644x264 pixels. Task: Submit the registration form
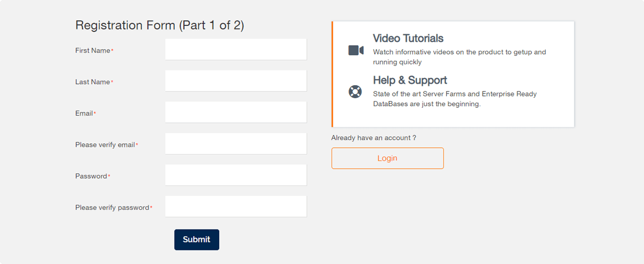(197, 240)
